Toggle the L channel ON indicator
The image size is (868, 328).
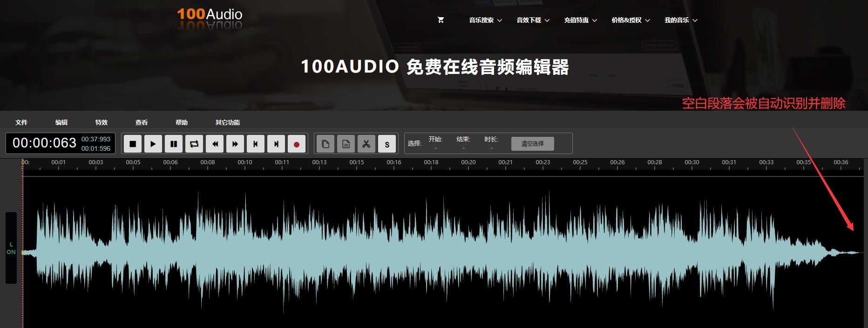pyautogui.click(x=11, y=248)
